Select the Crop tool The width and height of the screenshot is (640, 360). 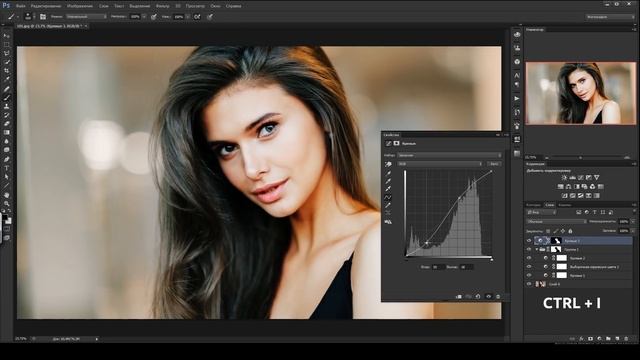pos(7,71)
